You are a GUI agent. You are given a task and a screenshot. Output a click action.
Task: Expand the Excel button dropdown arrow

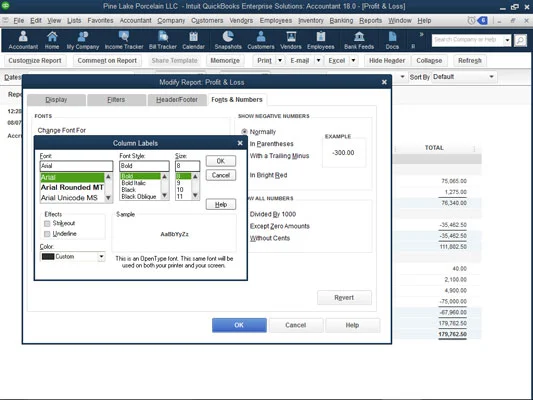[354, 60]
